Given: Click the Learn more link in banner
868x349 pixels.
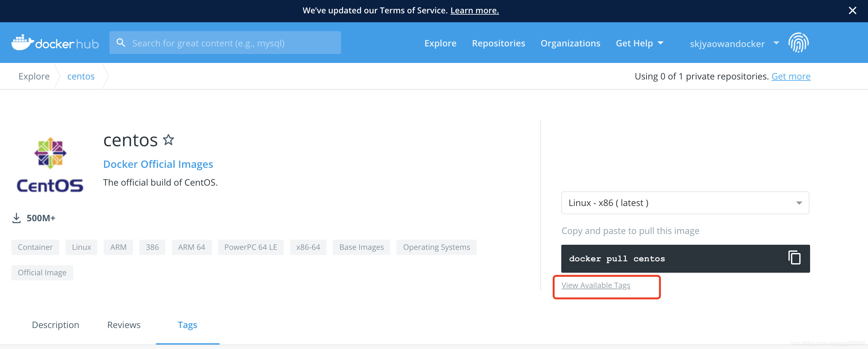Looking at the screenshot, I should (x=474, y=10).
